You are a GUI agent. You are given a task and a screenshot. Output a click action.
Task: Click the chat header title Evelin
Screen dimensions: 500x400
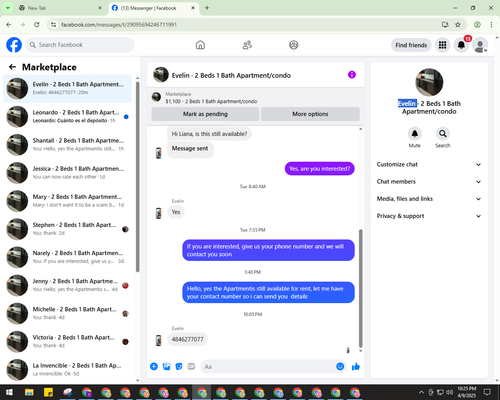tap(231, 75)
